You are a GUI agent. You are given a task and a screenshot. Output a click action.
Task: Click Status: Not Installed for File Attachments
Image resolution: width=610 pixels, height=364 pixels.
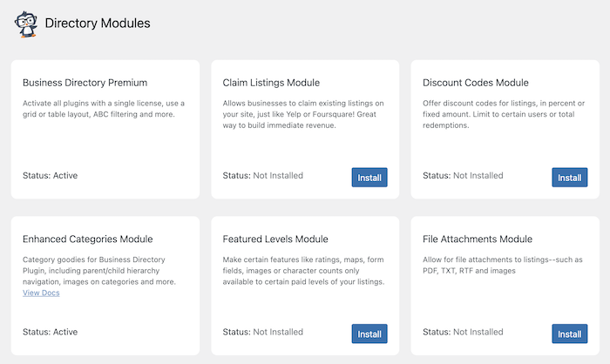(x=463, y=332)
